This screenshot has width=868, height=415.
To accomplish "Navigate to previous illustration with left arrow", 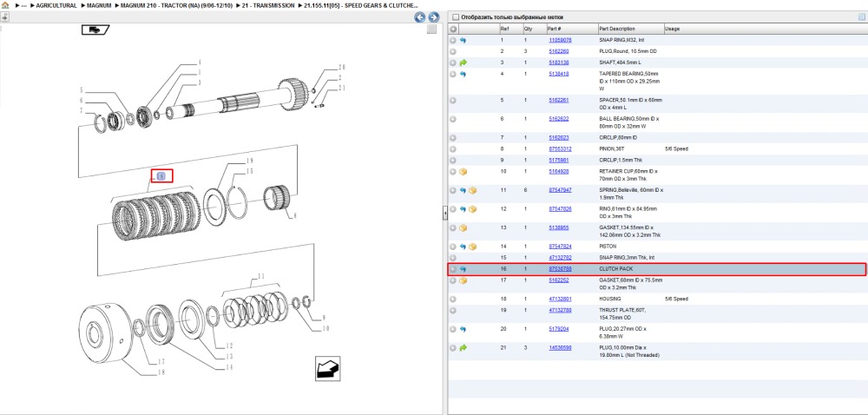I will point(420,17).
